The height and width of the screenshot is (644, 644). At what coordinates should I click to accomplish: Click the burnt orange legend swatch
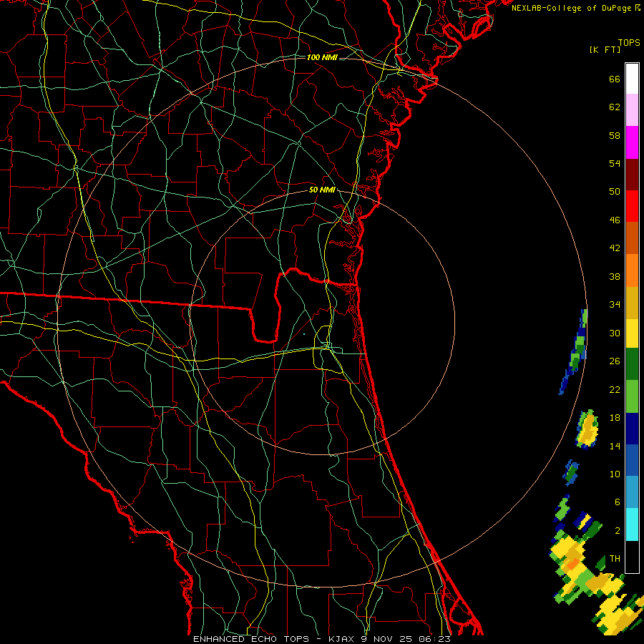[632, 238]
